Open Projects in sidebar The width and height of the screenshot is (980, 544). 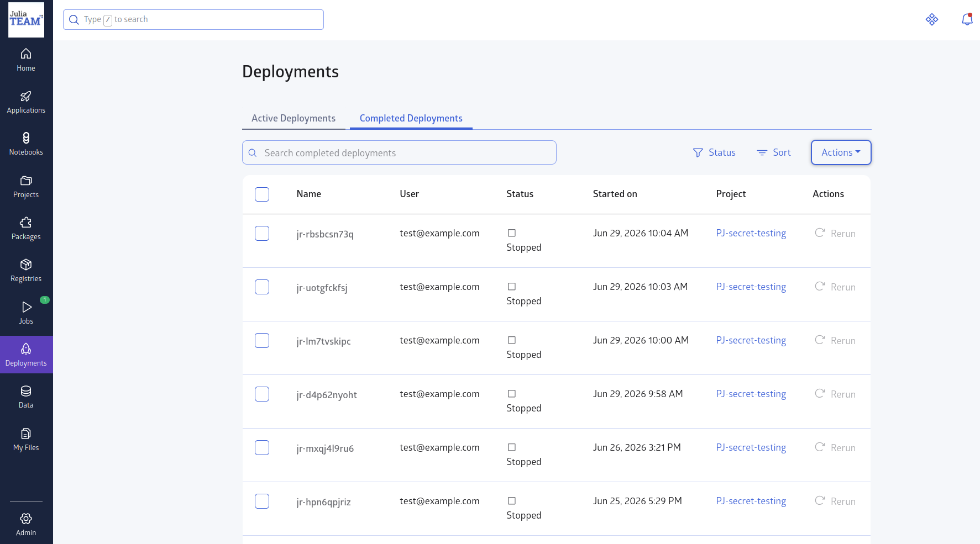(x=26, y=187)
